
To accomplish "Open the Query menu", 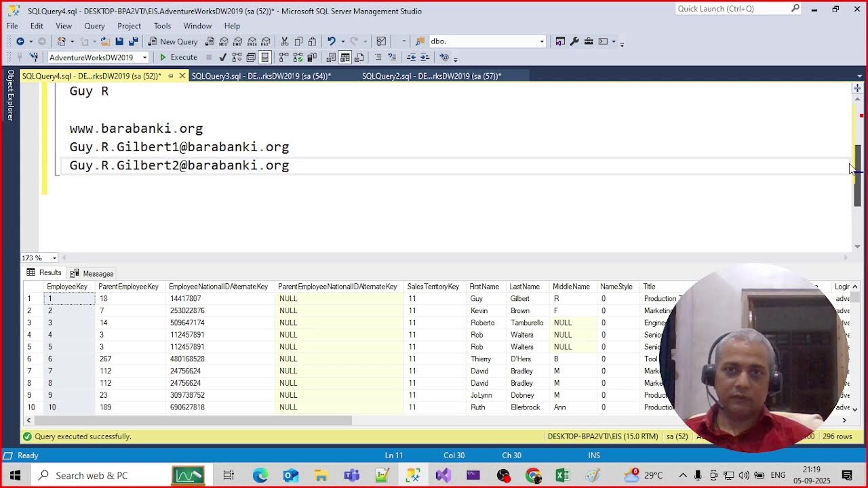I will [x=94, y=26].
